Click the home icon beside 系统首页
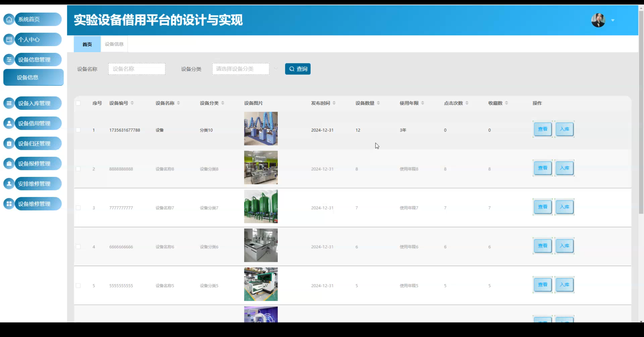The image size is (644, 337). 9,19
